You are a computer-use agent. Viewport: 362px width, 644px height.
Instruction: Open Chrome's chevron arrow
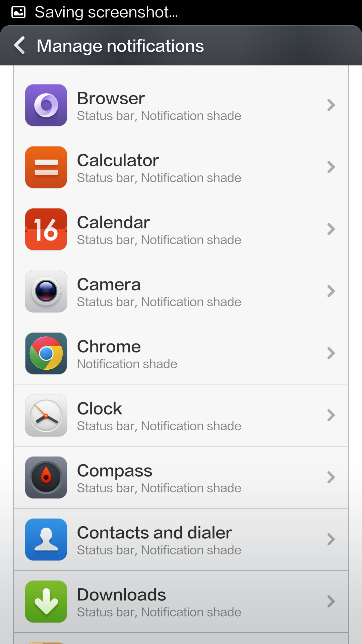pyautogui.click(x=331, y=353)
